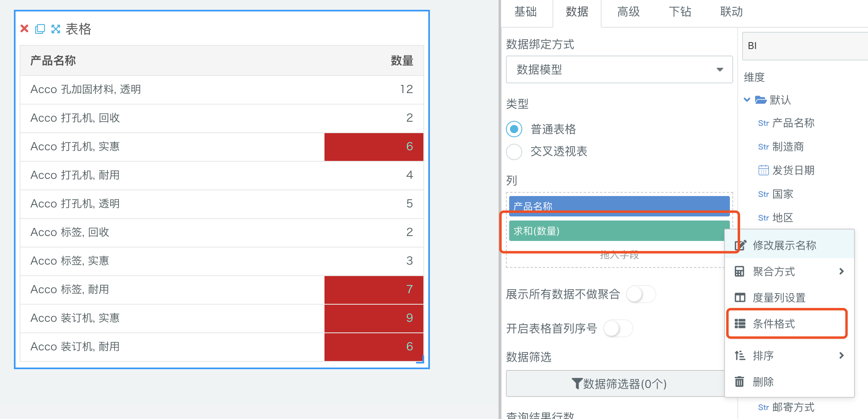
Task: Toggle 展示所有数据不做聚合 switch
Action: [x=641, y=294]
